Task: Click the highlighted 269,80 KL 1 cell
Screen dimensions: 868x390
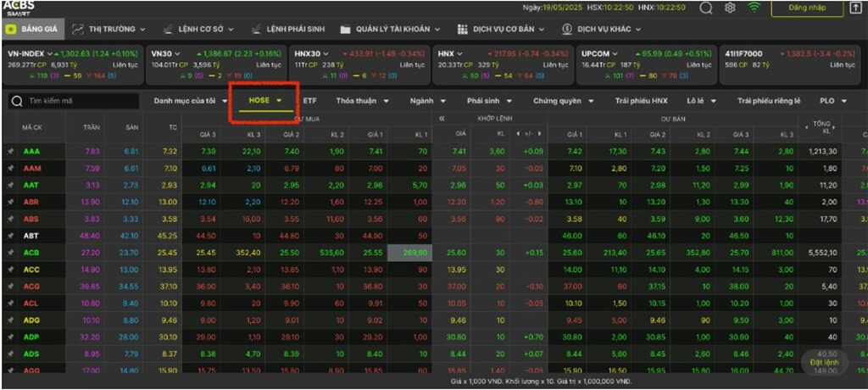Action: 409,253
